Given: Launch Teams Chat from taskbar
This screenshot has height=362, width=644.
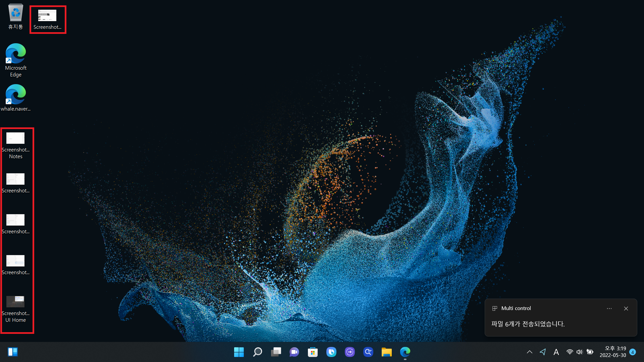Looking at the screenshot, I should point(294,352).
